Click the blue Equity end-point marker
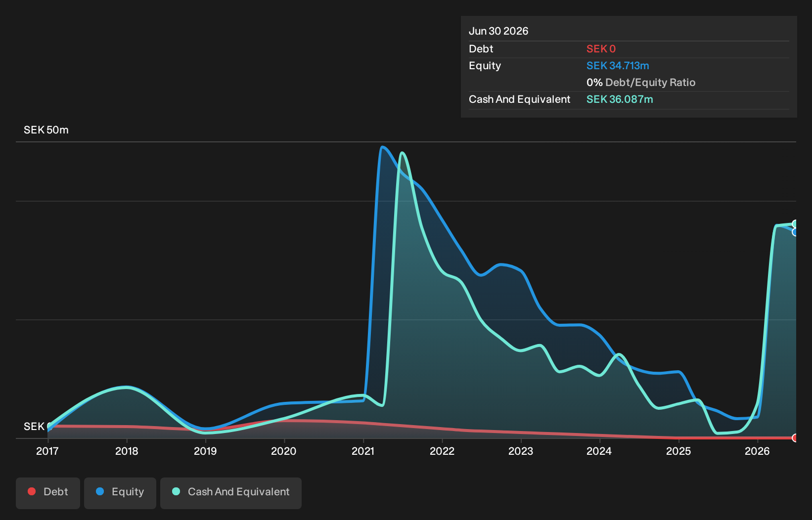Image resolution: width=812 pixels, height=520 pixels. click(x=795, y=232)
